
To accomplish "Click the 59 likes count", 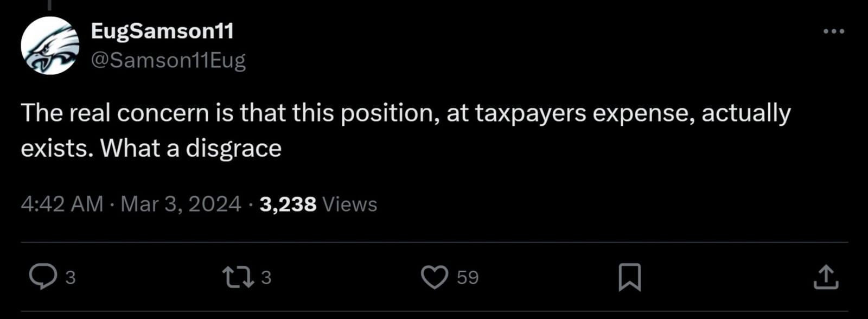I will click(468, 278).
